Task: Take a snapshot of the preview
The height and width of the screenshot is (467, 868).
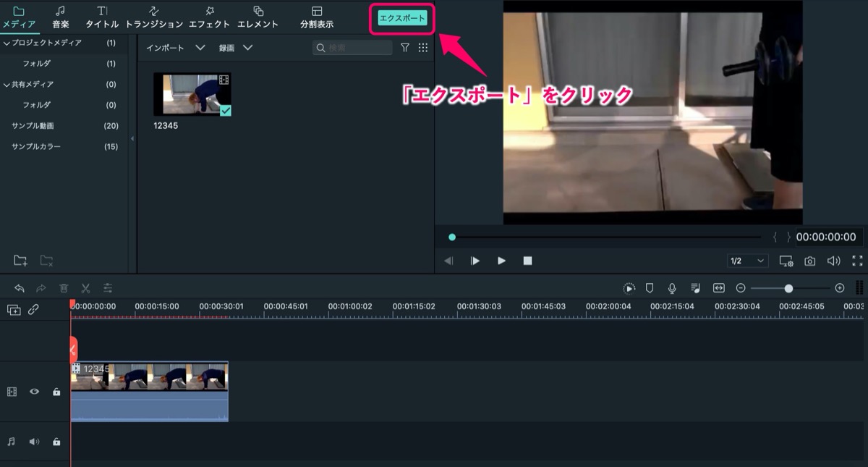Action: point(810,261)
